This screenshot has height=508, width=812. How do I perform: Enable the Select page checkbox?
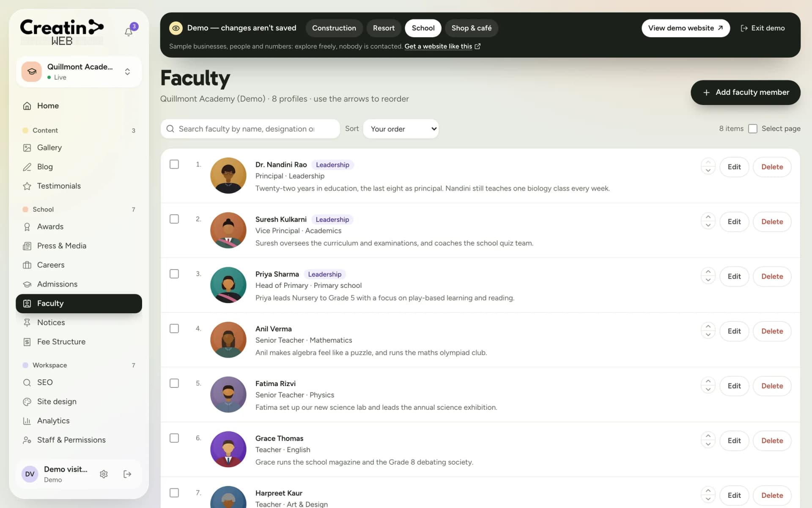pyautogui.click(x=753, y=129)
